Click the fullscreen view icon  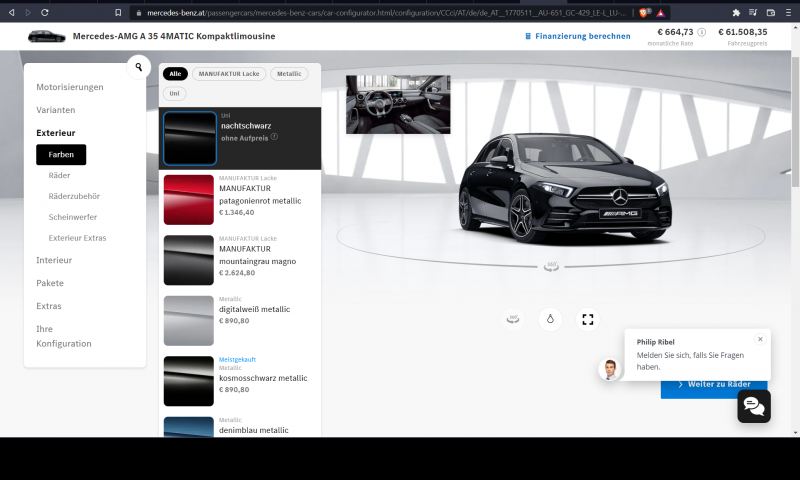pyautogui.click(x=588, y=319)
